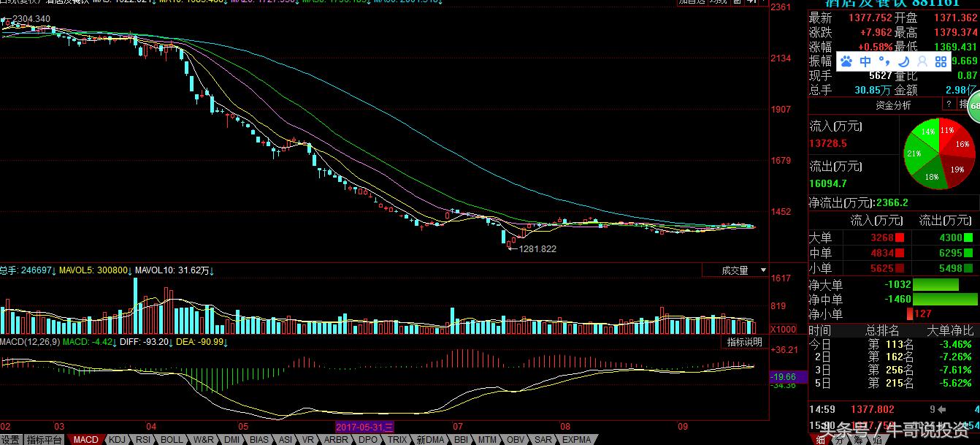Click the 流入 value 13728.5

(x=828, y=143)
